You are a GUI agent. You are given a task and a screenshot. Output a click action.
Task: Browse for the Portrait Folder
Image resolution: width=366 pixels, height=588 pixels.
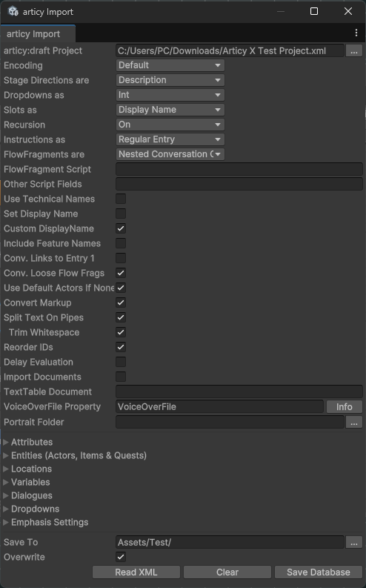[354, 422]
